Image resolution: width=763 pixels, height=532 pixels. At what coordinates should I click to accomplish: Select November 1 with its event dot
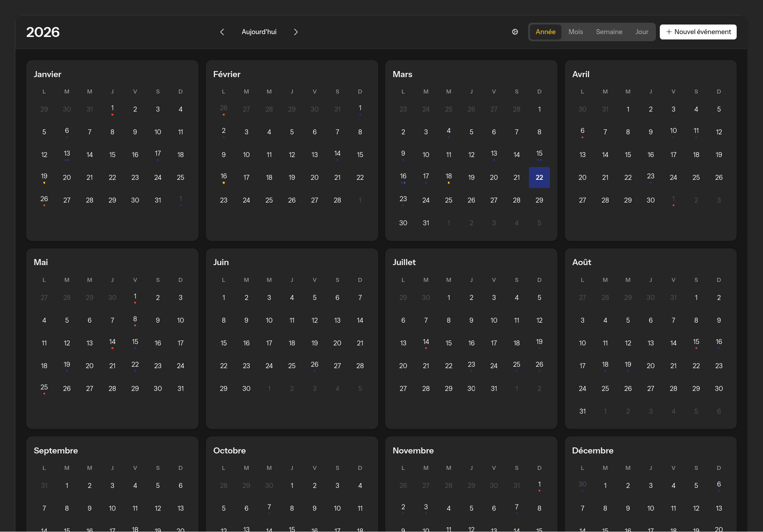539,484
